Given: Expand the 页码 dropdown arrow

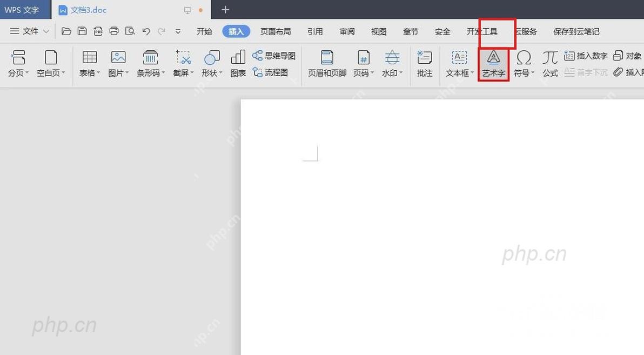Looking at the screenshot, I should 373,73.
